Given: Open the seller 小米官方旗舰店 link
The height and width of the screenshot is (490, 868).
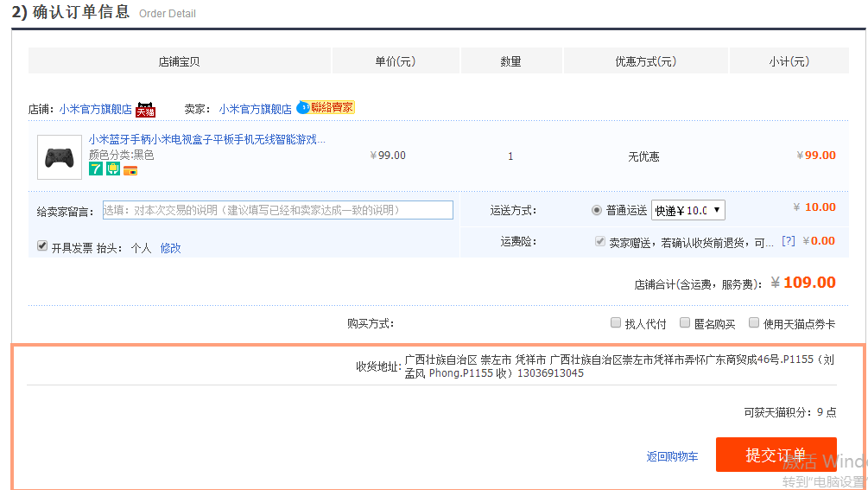Looking at the screenshot, I should point(255,109).
